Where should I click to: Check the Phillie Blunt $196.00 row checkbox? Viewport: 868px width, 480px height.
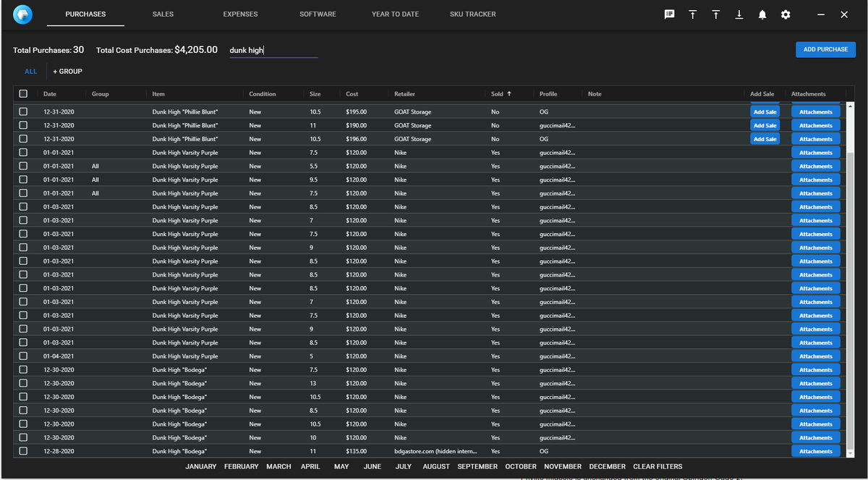pos(23,139)
